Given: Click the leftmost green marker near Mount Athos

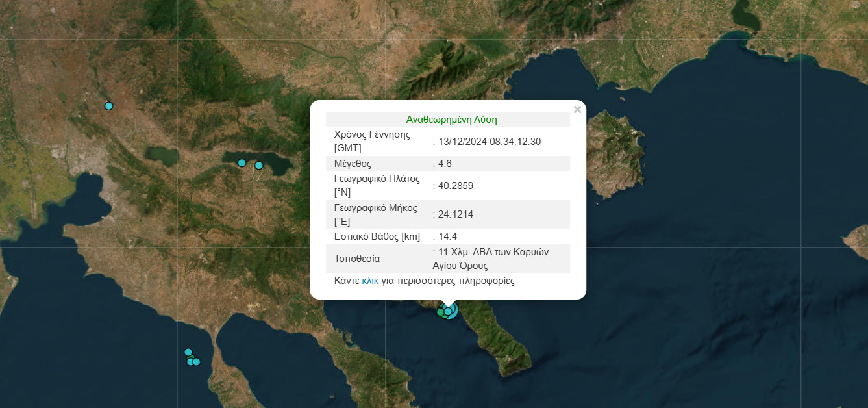Looking at the screenshot, I should [440, 312].
